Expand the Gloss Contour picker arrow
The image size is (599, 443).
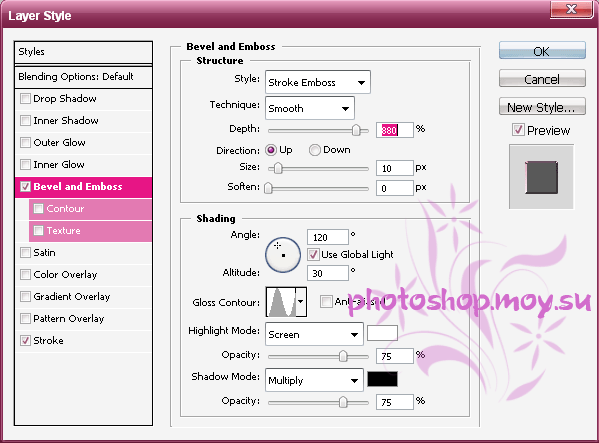coord(301,302)
